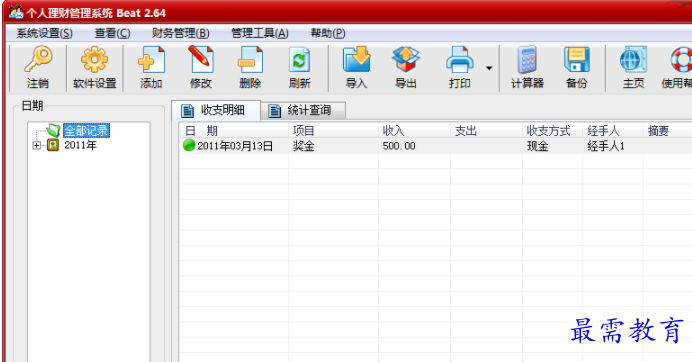Click the 打印 printer icon
692x362 pixels.
[x=459, y=59]
